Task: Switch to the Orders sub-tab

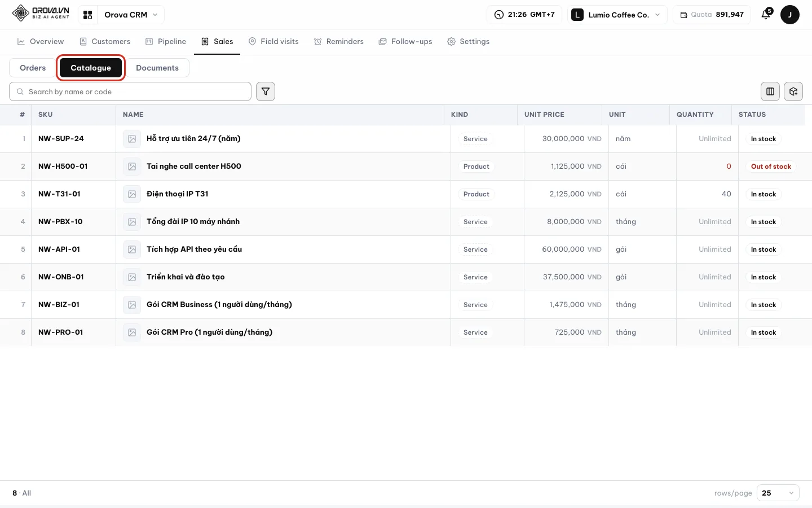Action: 33,68
